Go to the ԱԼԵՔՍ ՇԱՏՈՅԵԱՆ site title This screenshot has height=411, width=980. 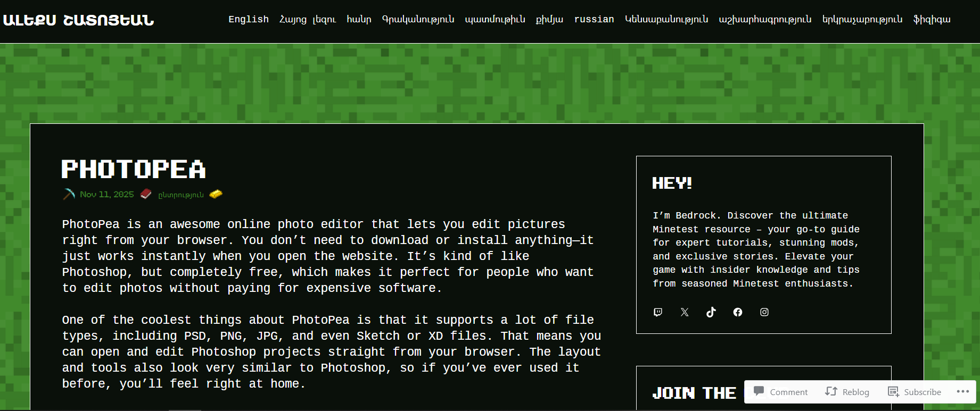tap(79, 20)
